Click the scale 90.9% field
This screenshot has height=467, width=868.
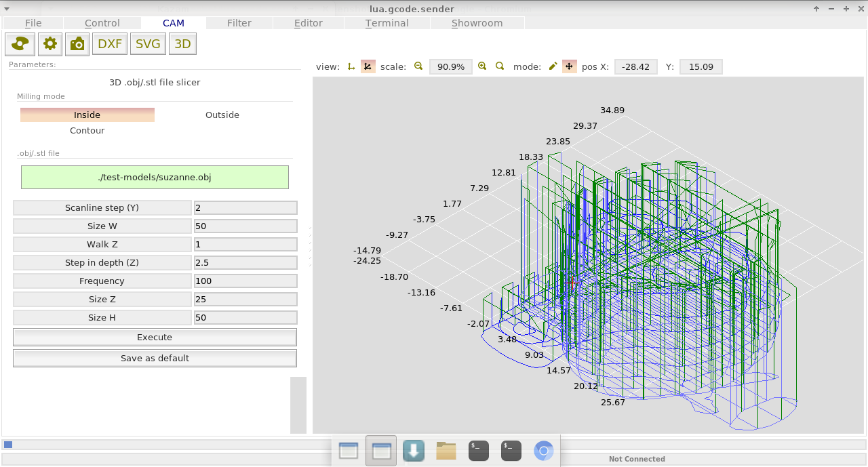451,67
